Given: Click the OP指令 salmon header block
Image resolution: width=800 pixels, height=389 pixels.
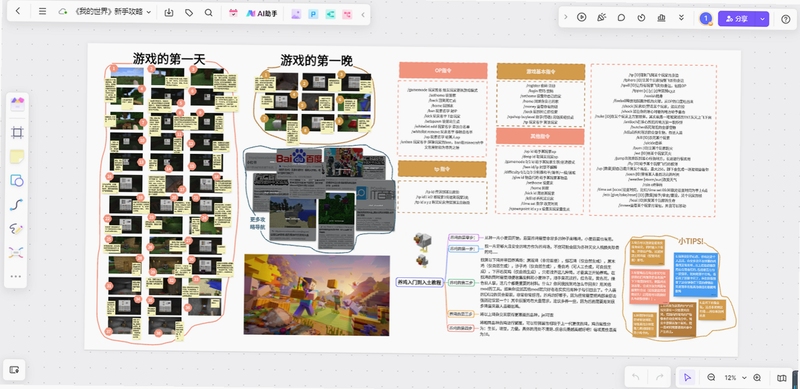Looking at the screenshot, I should [x=443, y=70].
